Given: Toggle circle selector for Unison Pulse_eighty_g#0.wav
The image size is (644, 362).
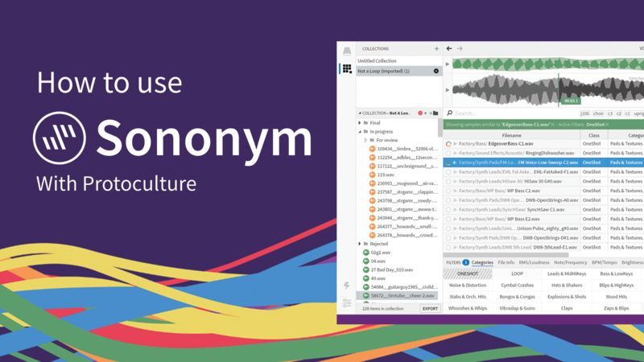Looking at the screenshot, I should point(448,228).
